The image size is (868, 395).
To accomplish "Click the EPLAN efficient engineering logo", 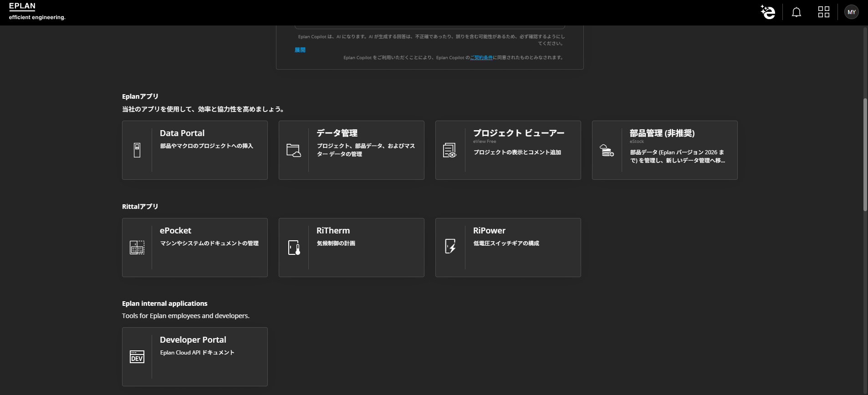I will (x=37, y=11).
